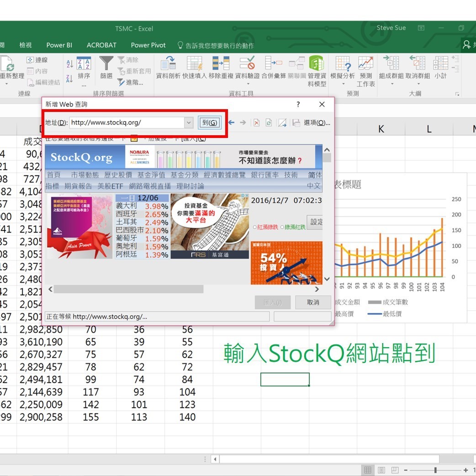Open Advanced filter (進階...)
This screenshot has width=476, height=476.
(131, 82)
